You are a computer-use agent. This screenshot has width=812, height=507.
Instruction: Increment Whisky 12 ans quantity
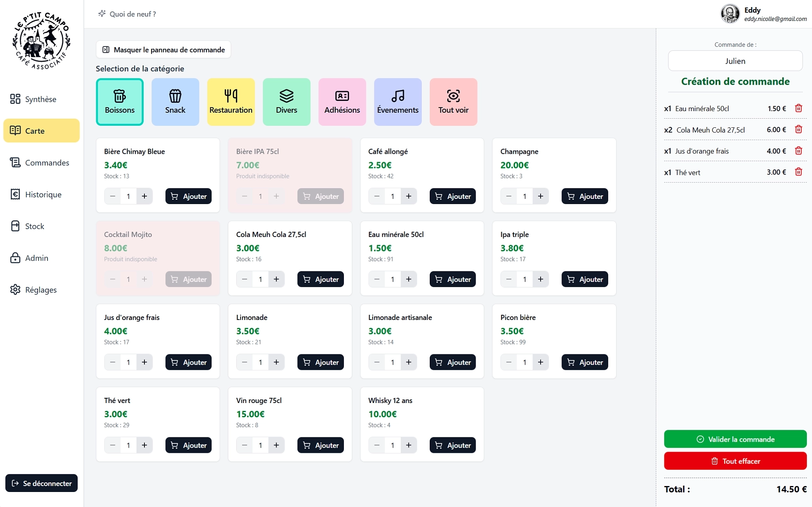(x=408, y=445)
